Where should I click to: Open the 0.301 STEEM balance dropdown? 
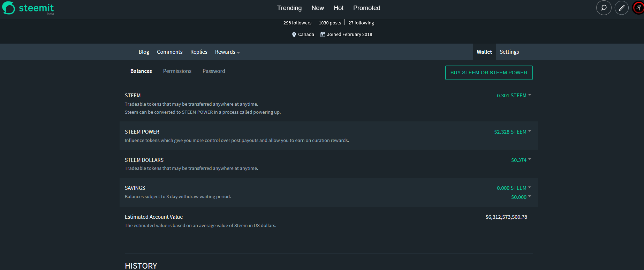[514, 96]
